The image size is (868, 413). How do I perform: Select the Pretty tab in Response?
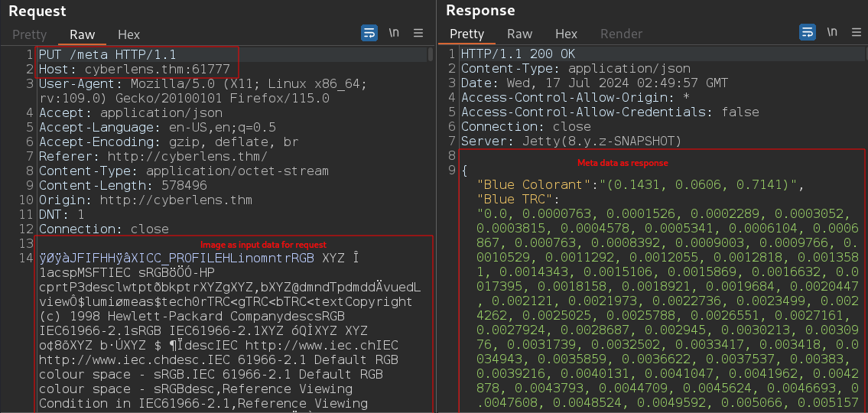tap(467, 34)
